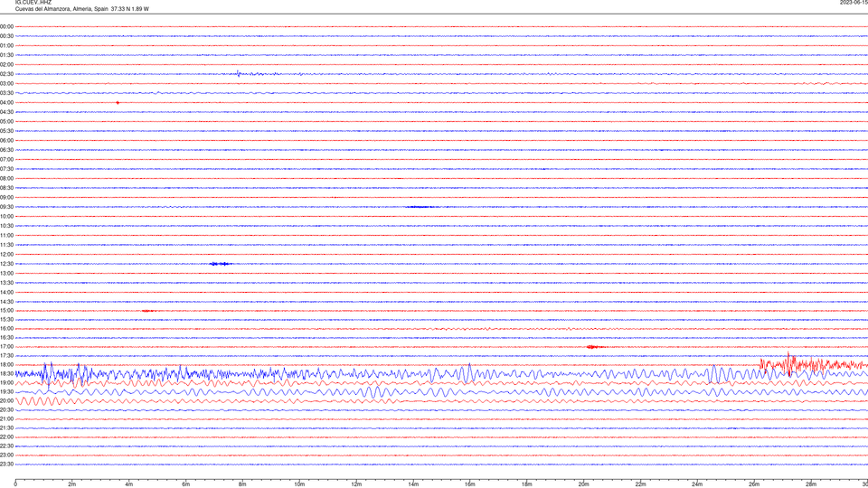Click the '21:00' time label
Screen dimensions: 868x488
(x=6, y=419)
